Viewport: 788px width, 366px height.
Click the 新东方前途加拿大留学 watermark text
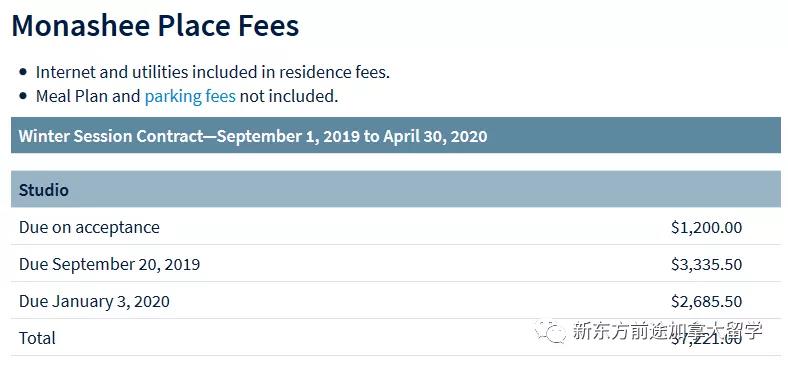pos(667,331)
